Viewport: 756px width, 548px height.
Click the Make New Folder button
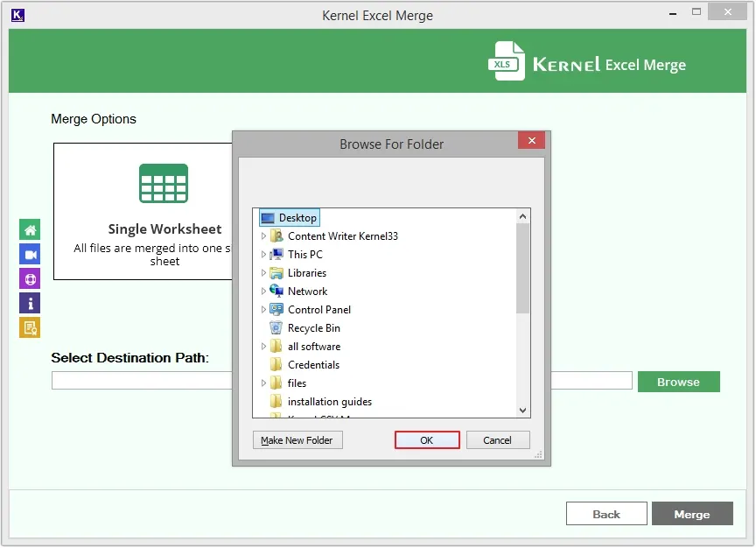tap(297, 440)
